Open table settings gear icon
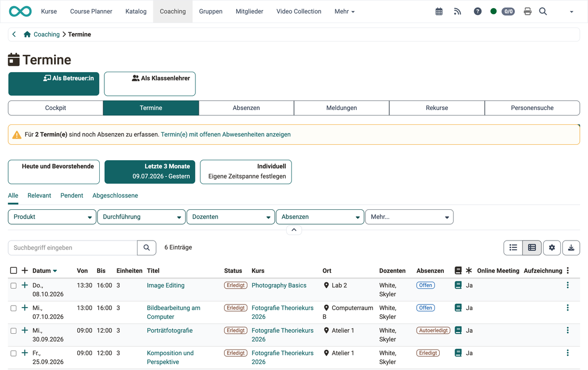588x370 pixels. pos(552,248)
